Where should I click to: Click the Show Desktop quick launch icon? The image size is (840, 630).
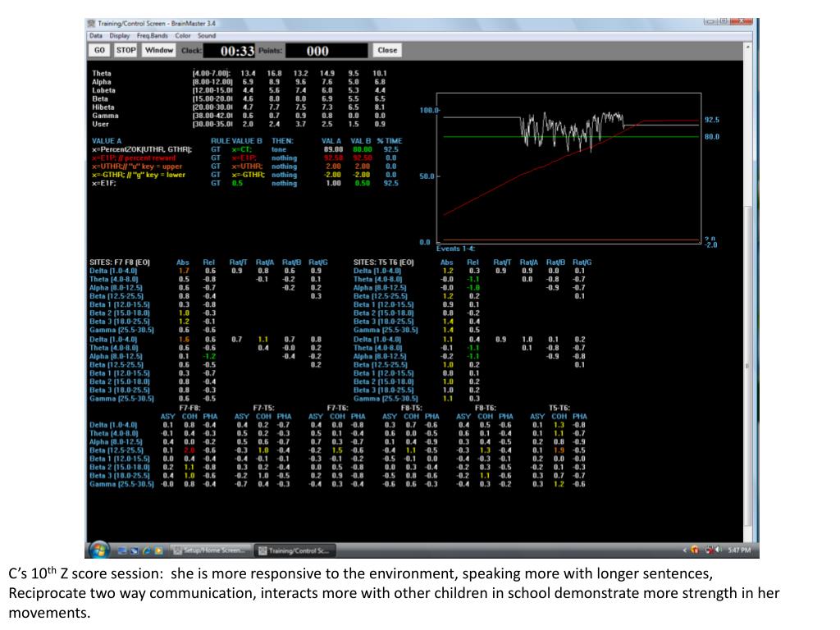(x=122, y=550)
